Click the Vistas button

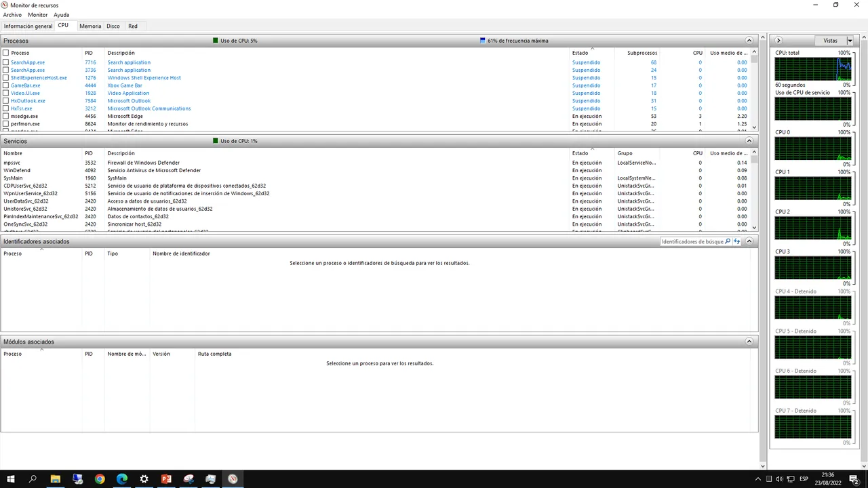(x=830, y=41)
